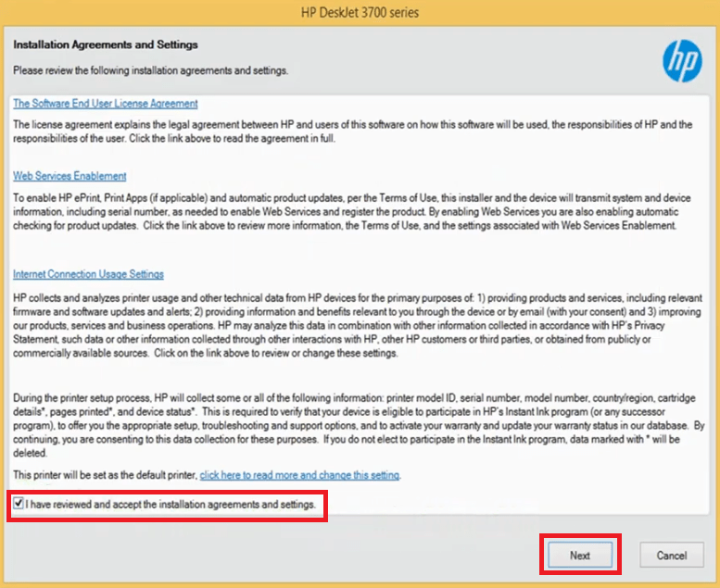Click the 'Please review the following installation' text
720x588 pixels.
pyautogui.click(x=151, y=70)
